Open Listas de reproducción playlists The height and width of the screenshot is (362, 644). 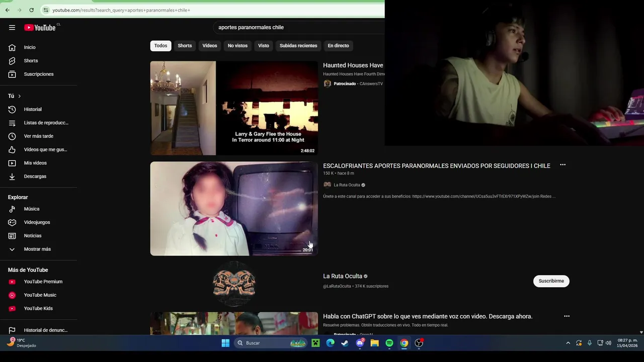38,123
